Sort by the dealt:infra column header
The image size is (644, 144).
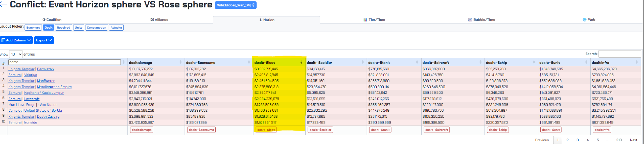pos(615,63)
